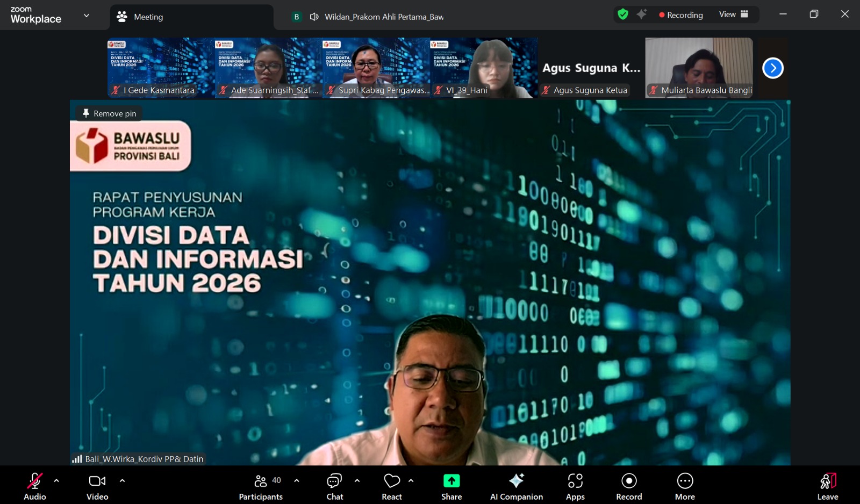Viewport: 860px width, 504px height.
Task: Unmute using the Audio microphone icon
Action: pyautogui.click(x=35, y=480)
